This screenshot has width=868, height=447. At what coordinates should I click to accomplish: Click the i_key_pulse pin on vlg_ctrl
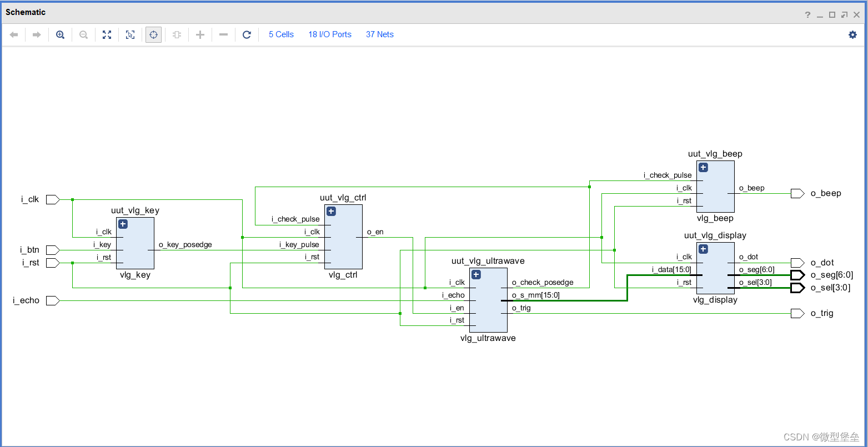tap(299, 244)
